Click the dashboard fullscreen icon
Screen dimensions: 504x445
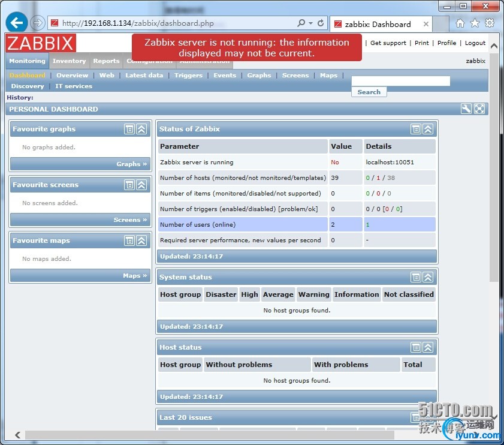click(x=479, y=109)
